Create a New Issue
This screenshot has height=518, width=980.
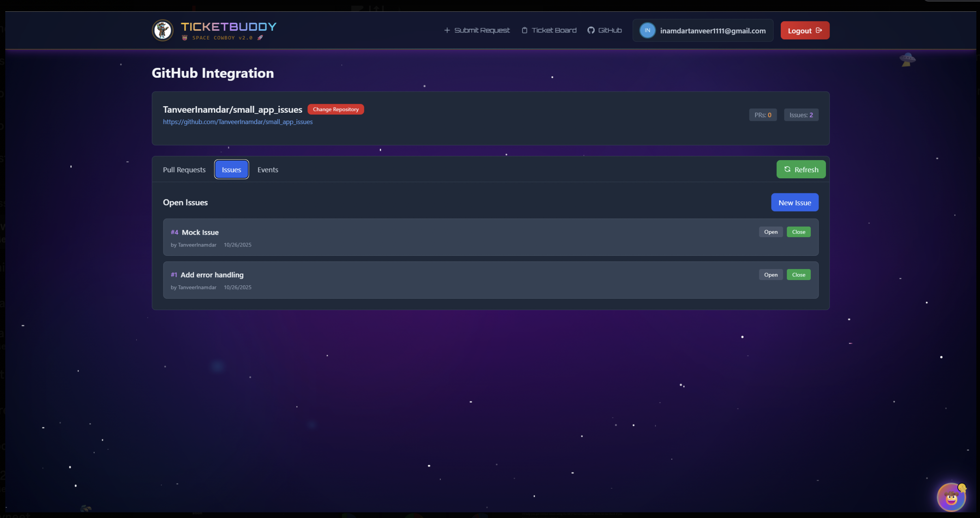tap(794, 203)
